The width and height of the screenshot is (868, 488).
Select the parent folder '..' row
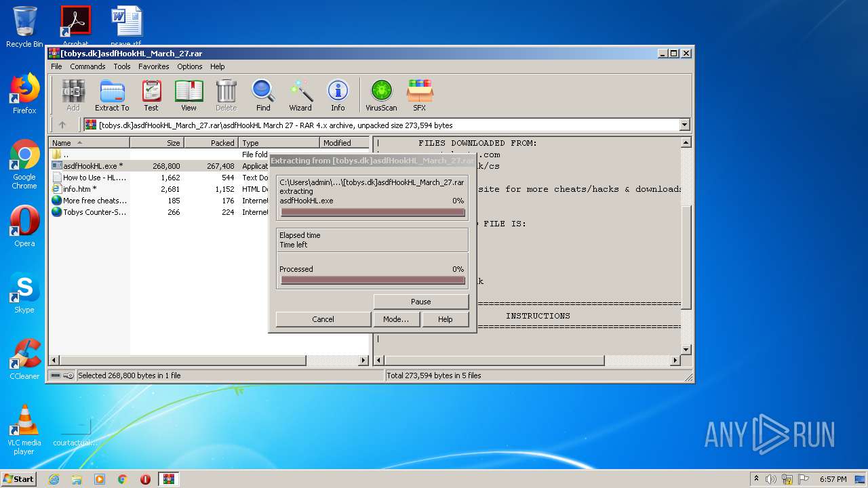pyautogui.click(x=159, y=155)
